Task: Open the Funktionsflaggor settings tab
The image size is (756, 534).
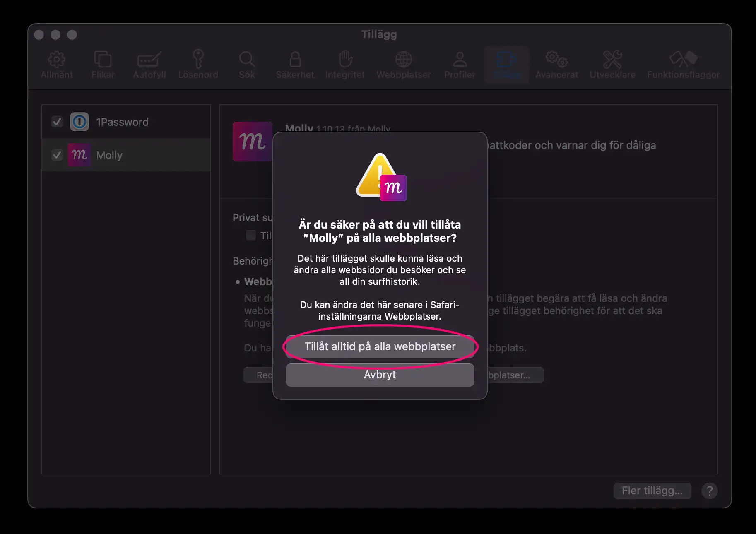Action: (683, 64)
